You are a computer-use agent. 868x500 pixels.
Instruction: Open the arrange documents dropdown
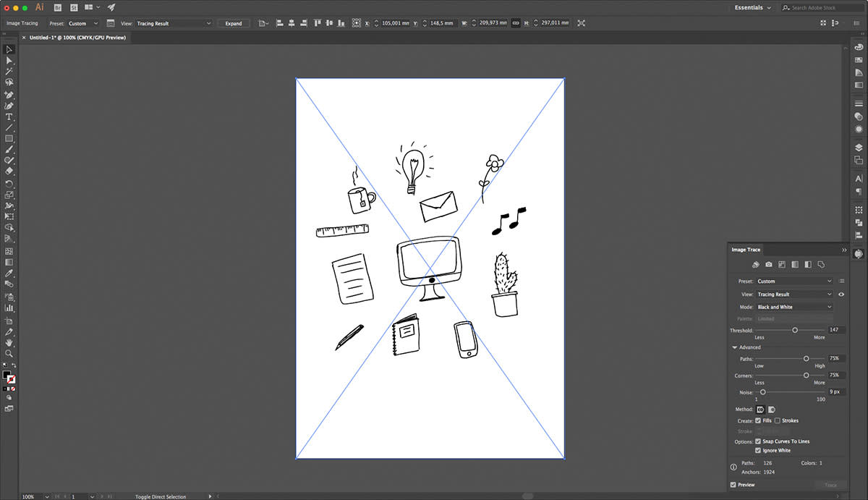[91, 7]
